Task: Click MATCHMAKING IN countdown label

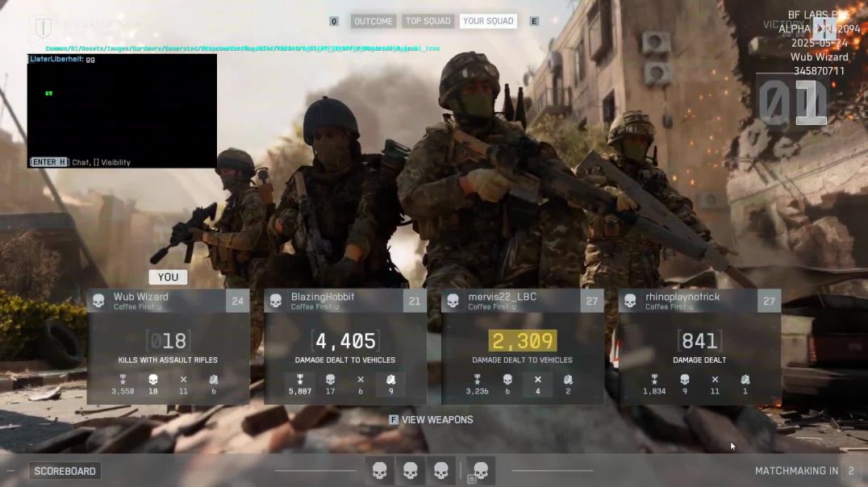Action: pyautogui.click(x=796, y=471)
